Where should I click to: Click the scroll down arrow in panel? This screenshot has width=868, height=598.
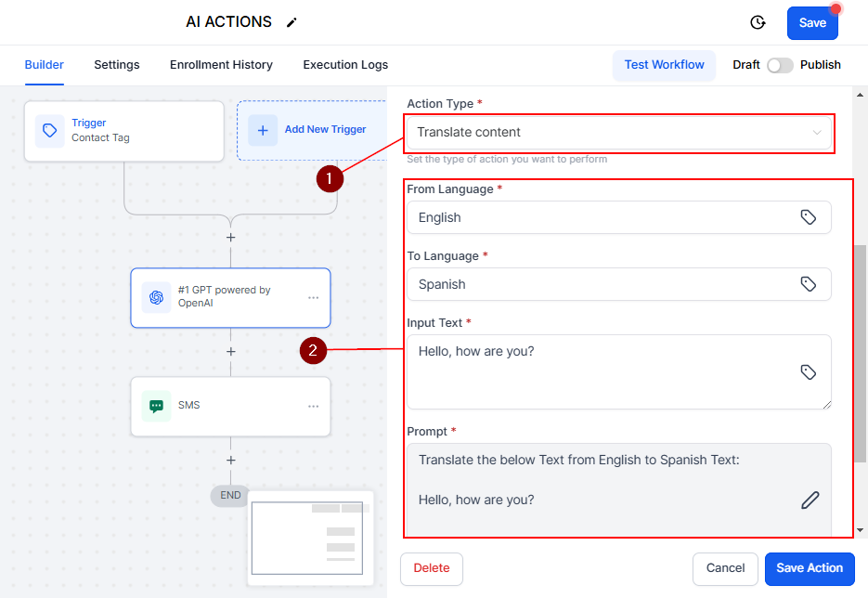click(x=860, y=530)
